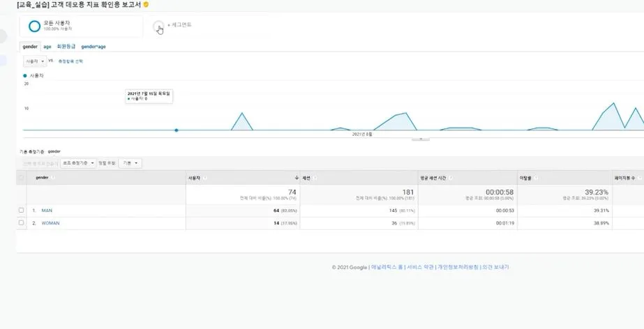Click the 모든 사용자 segment card

point(81,26)
